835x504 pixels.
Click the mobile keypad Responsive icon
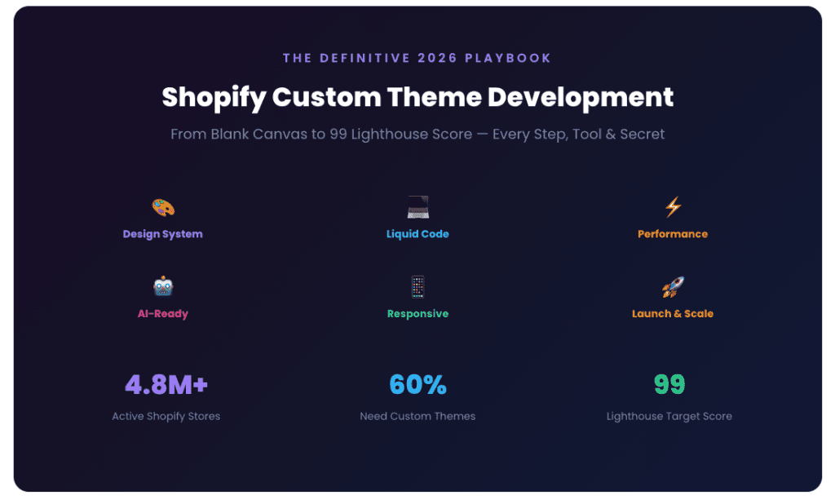[417, 286]
